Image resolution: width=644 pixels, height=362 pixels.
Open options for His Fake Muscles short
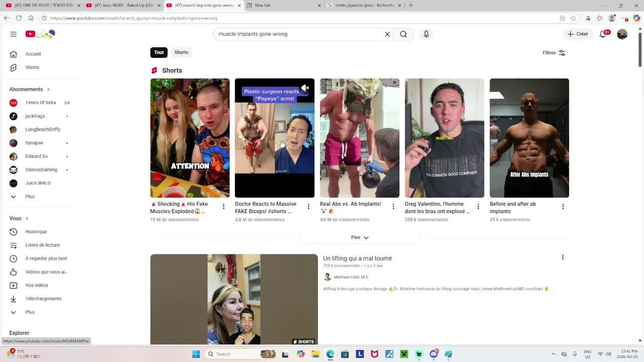click(x=223, y=207)
